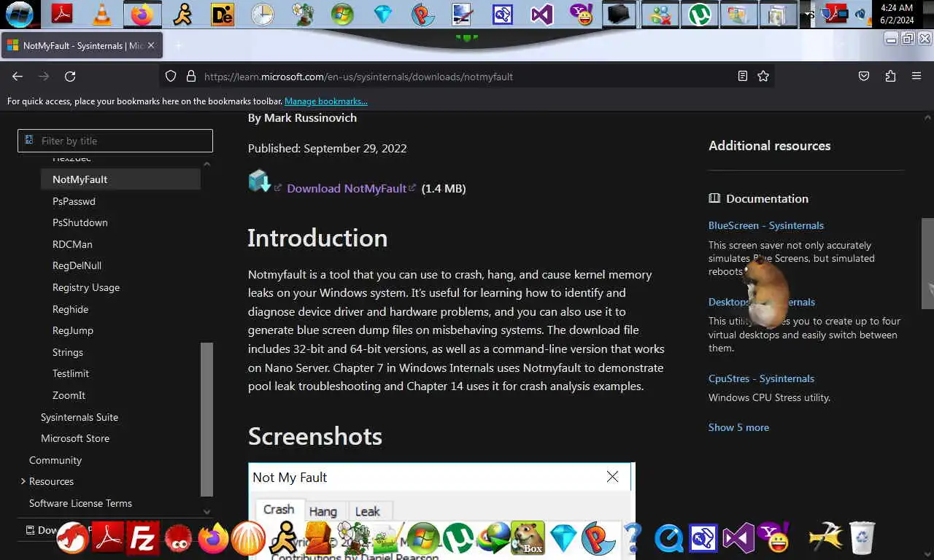Open the clock app icon in the top taskbar

[262, 14]
